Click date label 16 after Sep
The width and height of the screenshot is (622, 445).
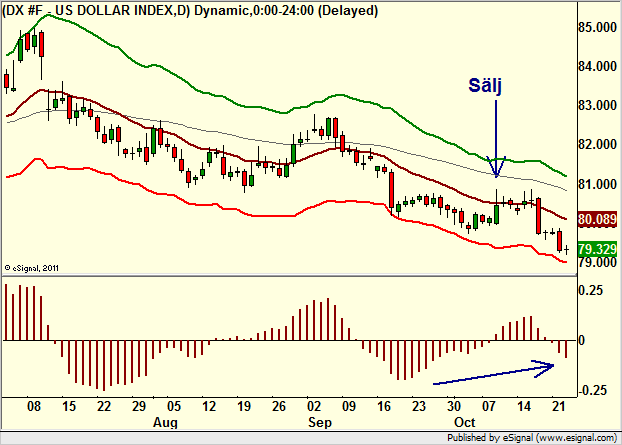point(384,407)
